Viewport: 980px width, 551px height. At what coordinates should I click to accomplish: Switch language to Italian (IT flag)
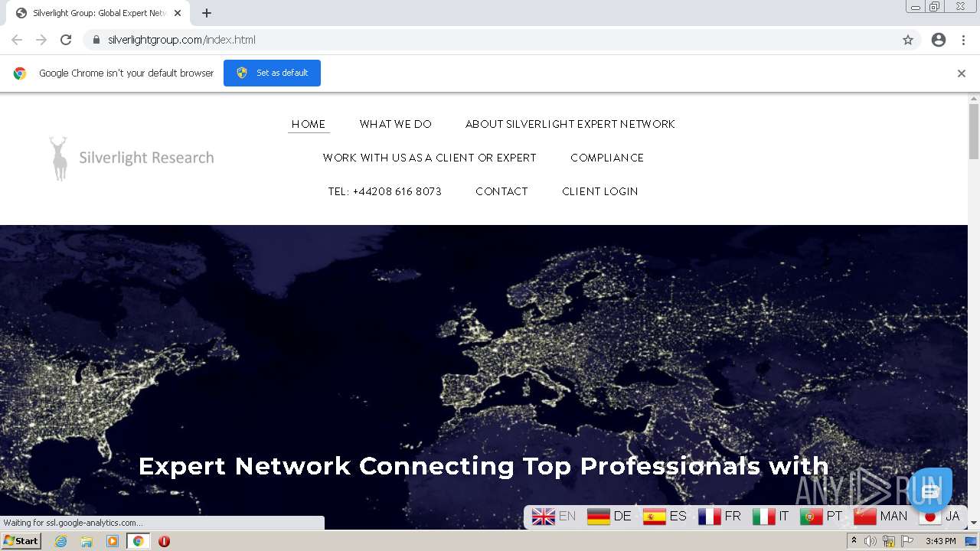pyautogui.click(x=771, y=517)
